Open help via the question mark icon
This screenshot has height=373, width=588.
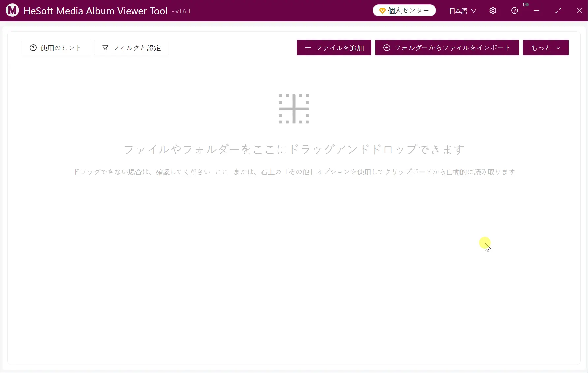click(x=514, y=11)
